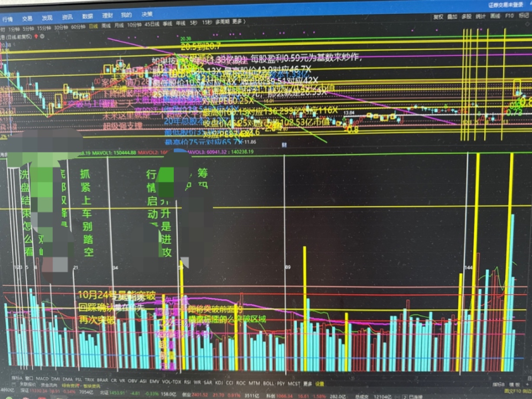Expand 更多 in the period tab row

[x=239, y=22]
